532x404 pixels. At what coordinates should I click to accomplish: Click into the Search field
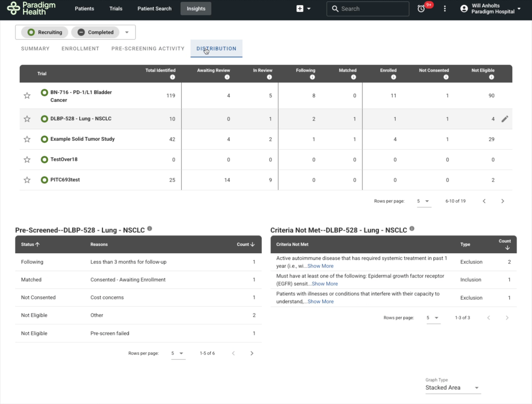coord(368,9)
